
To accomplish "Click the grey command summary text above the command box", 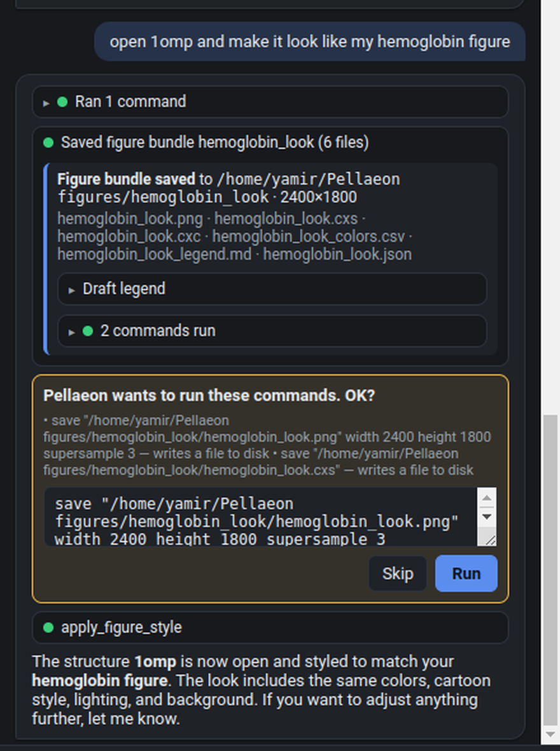I will tap(267, 446).
